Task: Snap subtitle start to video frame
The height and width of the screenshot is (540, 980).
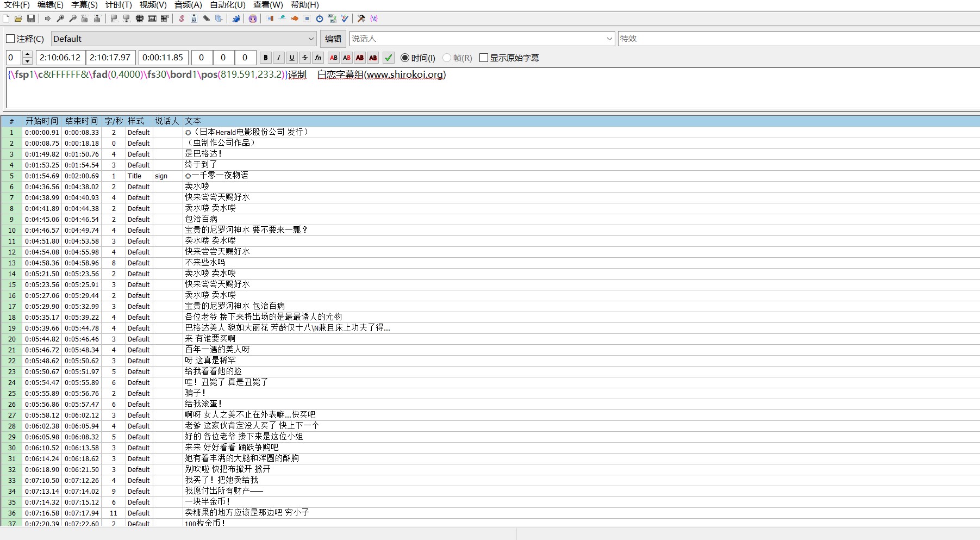Action: (114, 18)
